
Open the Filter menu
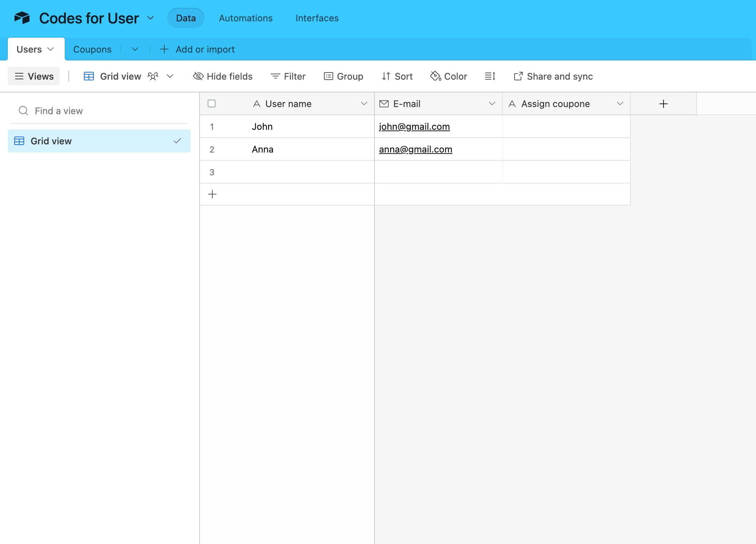(288, 76)
